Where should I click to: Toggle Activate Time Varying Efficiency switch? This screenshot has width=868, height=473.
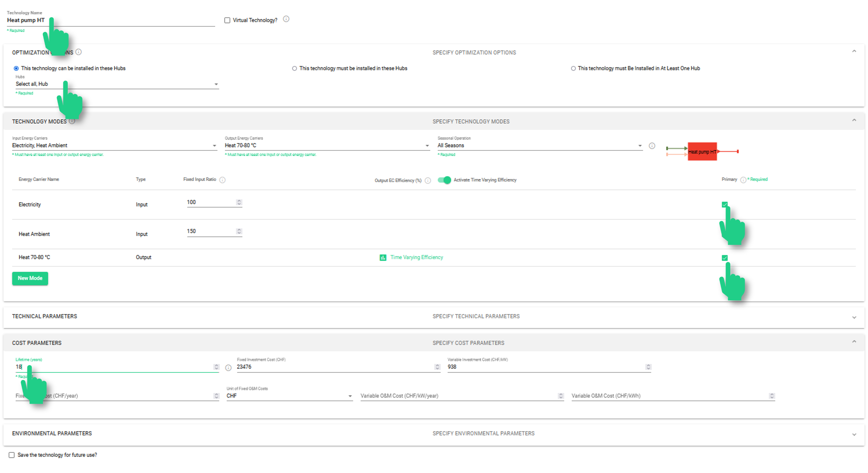pos(444,180)
